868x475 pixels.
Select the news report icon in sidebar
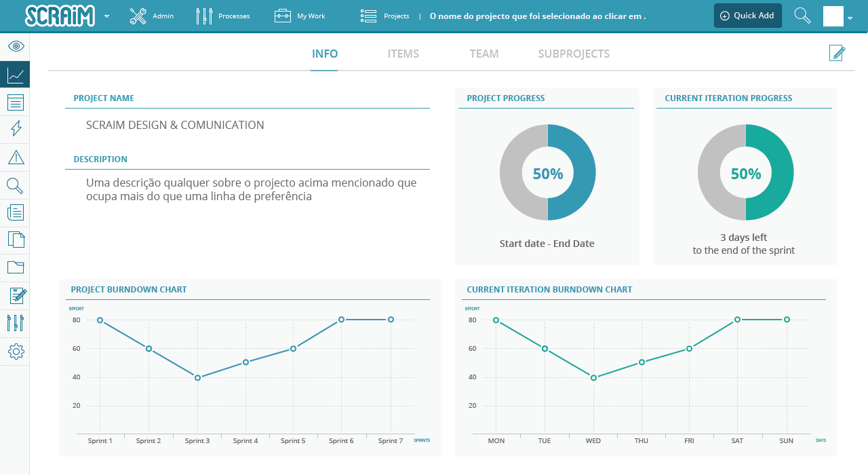point(15,212)
